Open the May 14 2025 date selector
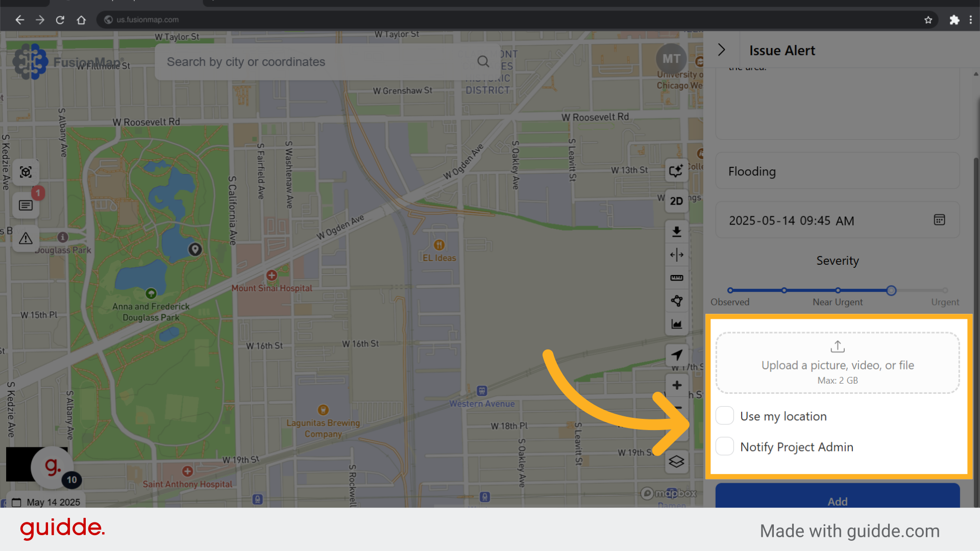Viewport: 980px width, 551px height. point(46,502)
